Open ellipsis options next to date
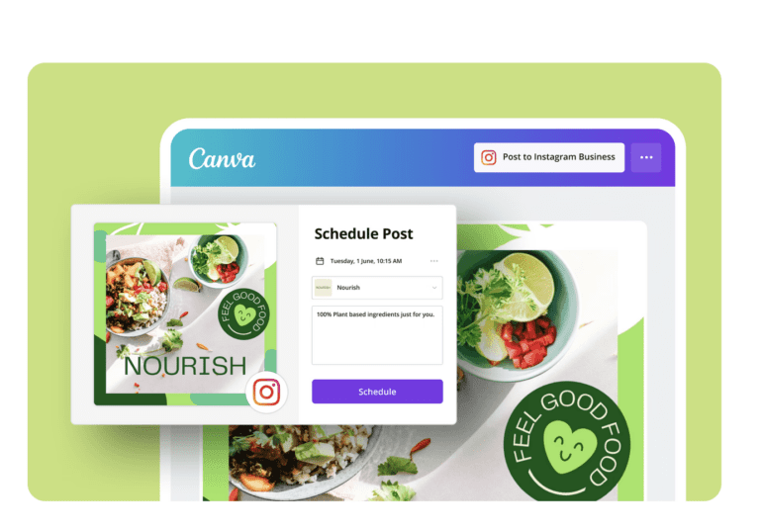Viewport: 760px width, 532px height. [x=433, y=261]
